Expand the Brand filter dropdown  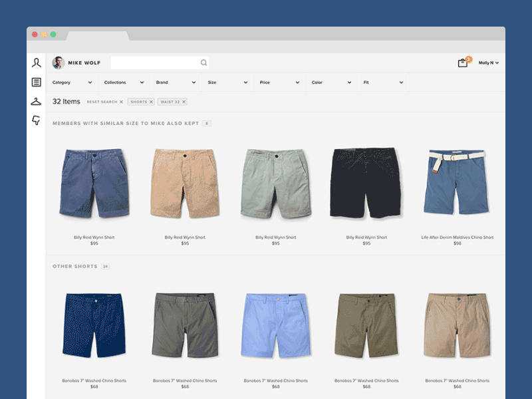click(x=176, y=82)
